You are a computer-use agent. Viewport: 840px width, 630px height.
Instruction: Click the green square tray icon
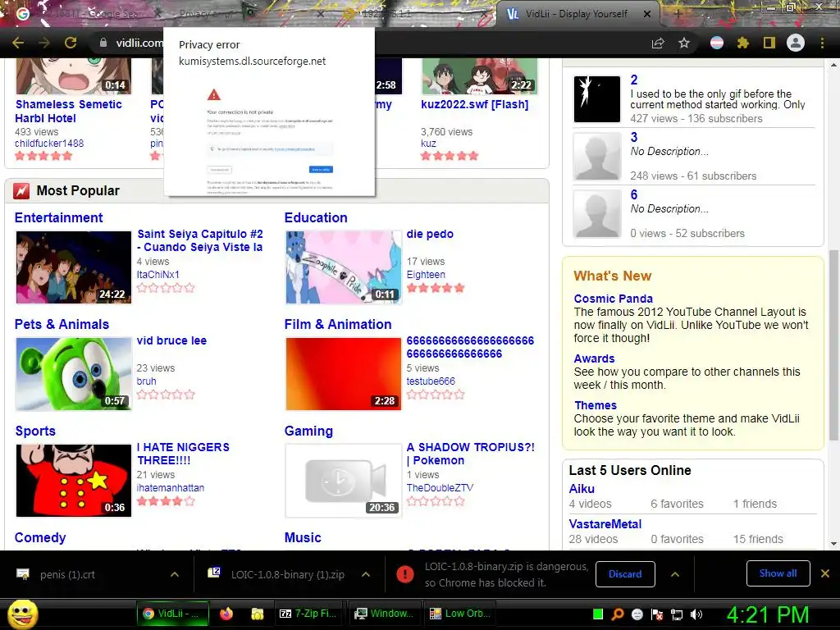(598, 614)
